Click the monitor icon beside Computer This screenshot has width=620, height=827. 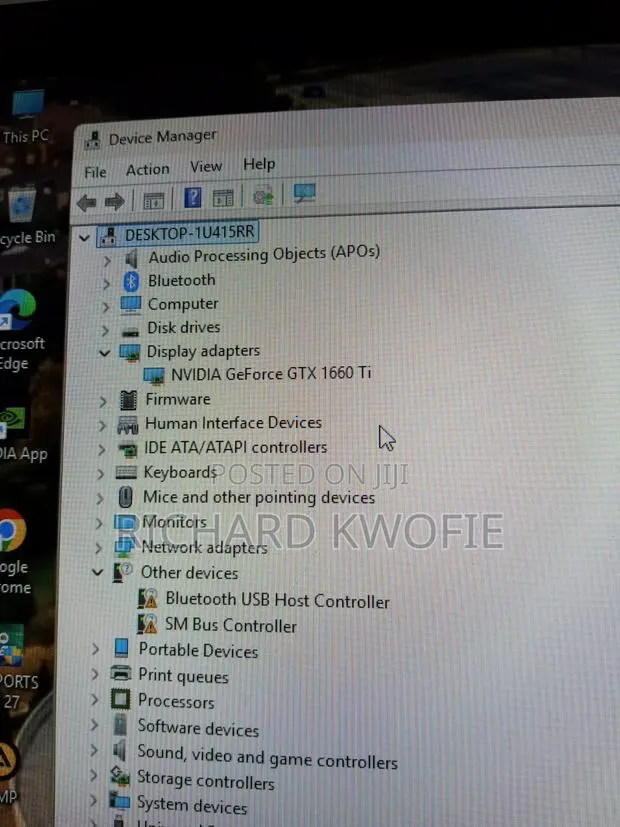tap(130, 305)
